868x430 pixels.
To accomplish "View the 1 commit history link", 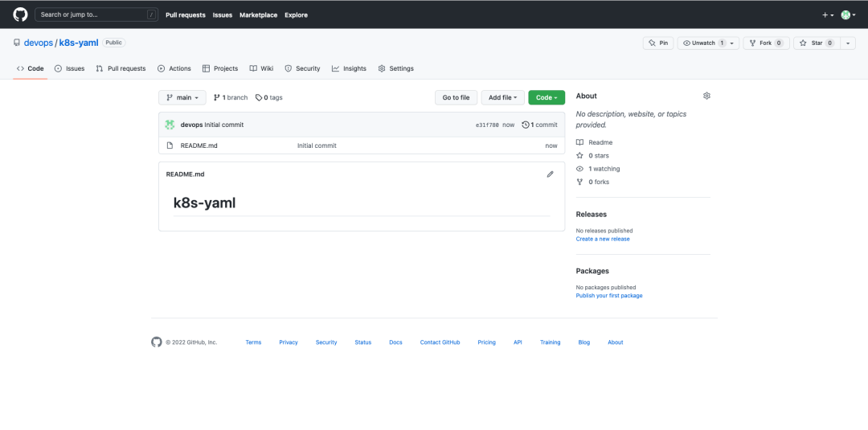I will (540, 125).
